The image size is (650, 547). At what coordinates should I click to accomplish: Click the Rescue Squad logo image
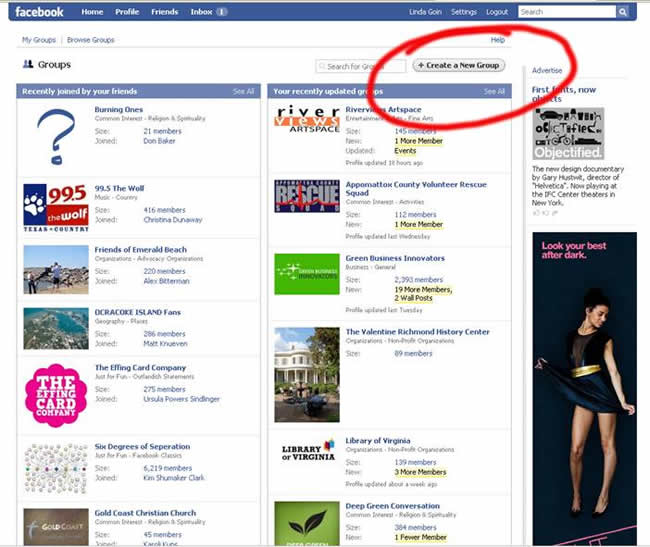coord(307,196)
